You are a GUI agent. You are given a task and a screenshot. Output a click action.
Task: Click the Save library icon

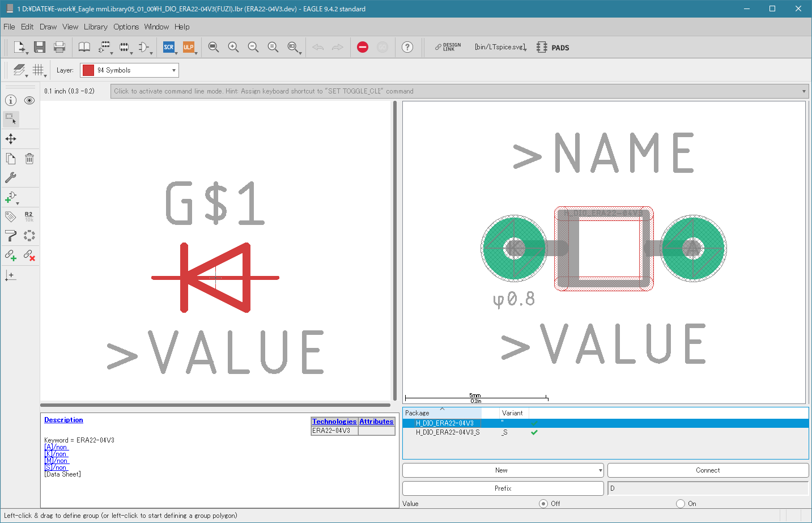(39, 47)
